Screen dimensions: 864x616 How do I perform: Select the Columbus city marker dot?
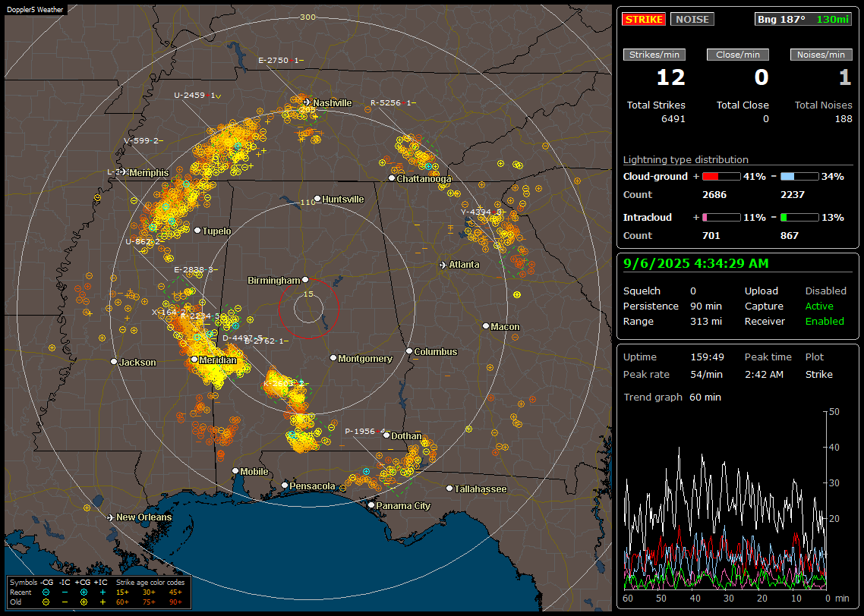409,350
